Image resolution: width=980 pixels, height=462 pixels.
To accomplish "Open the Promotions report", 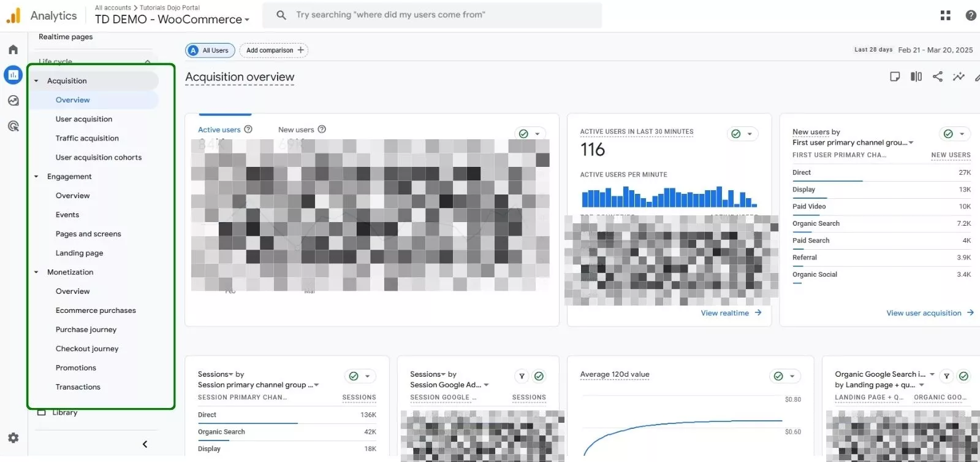I will tap(76, 368).
